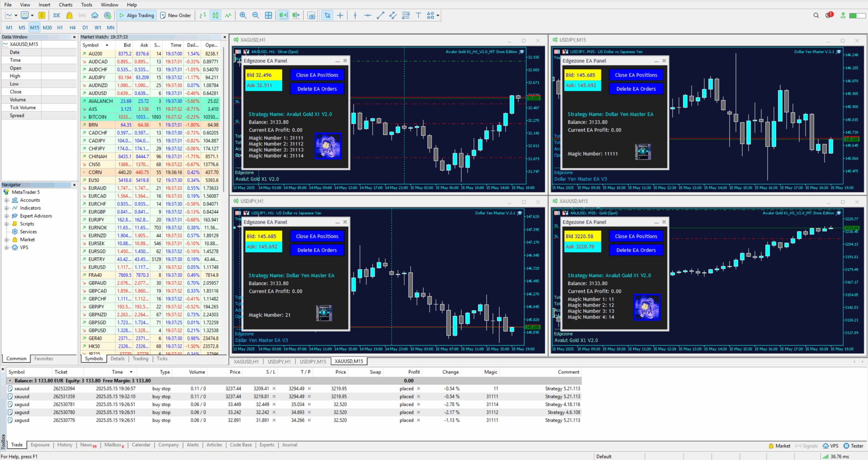
Task: Select the crosshair tool
Action: coord(340,15)
